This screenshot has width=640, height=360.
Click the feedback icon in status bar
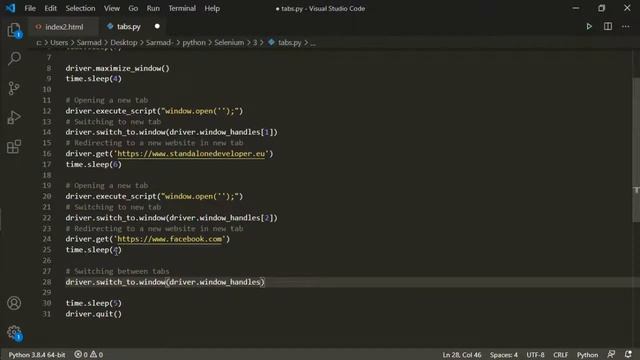click(611, 354)
